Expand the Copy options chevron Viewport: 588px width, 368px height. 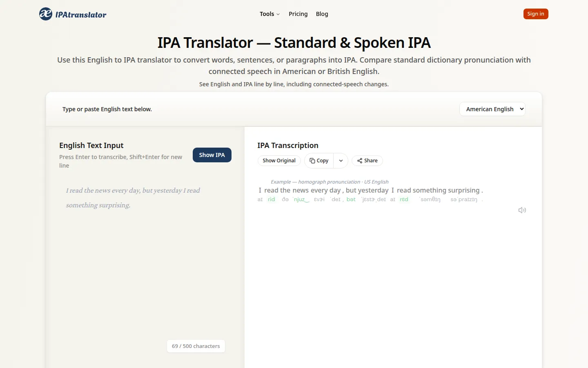pyautogui.click(x=341, y=161)
